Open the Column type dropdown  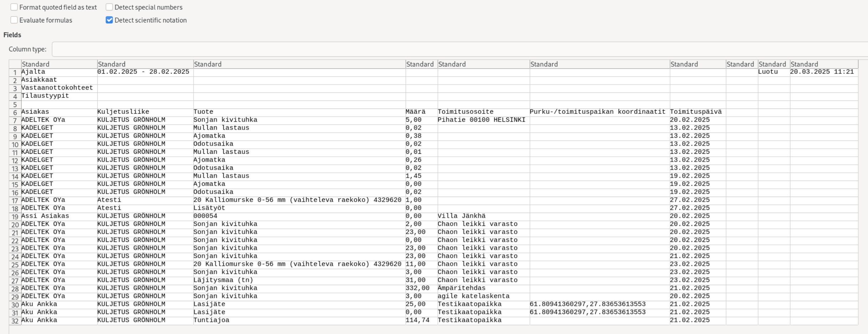(459, 49)
